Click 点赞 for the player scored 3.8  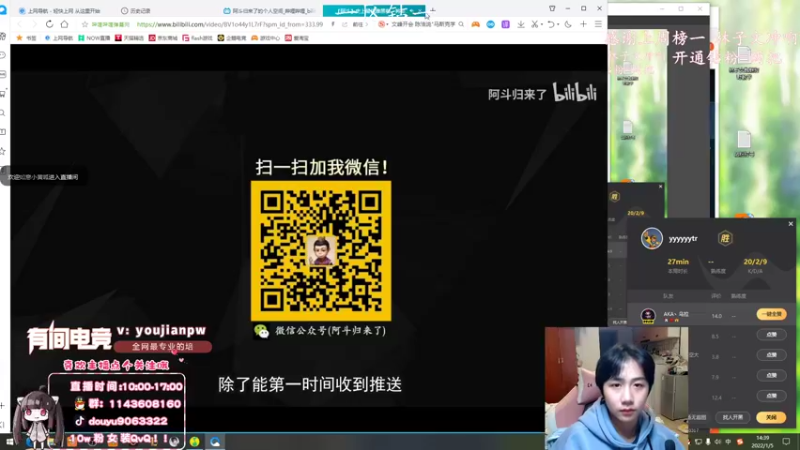coord(771,355)
